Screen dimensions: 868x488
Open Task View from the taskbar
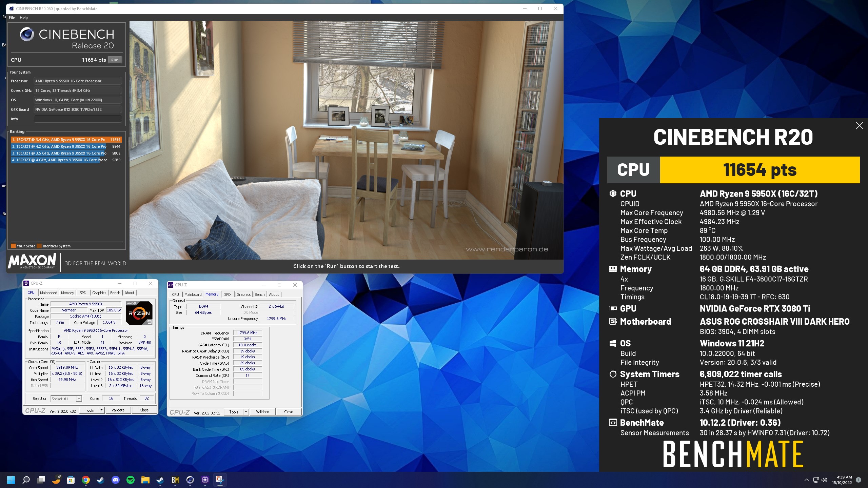41,480
